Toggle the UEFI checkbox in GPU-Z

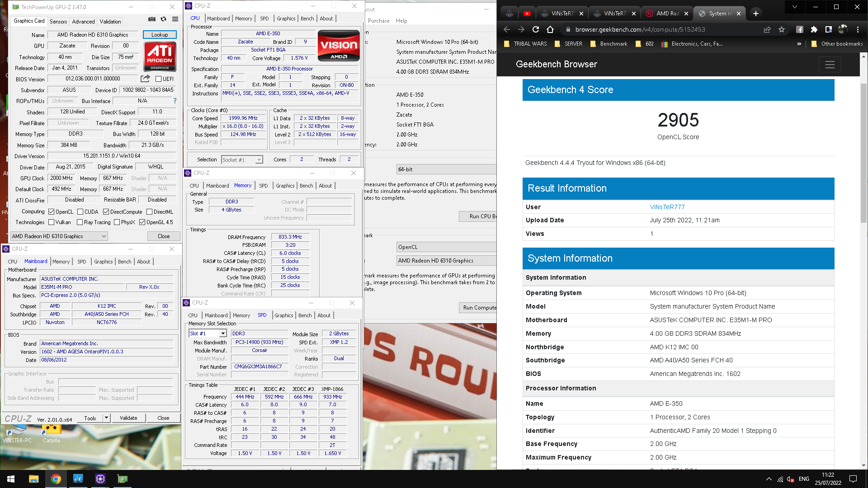pos(159,79)
